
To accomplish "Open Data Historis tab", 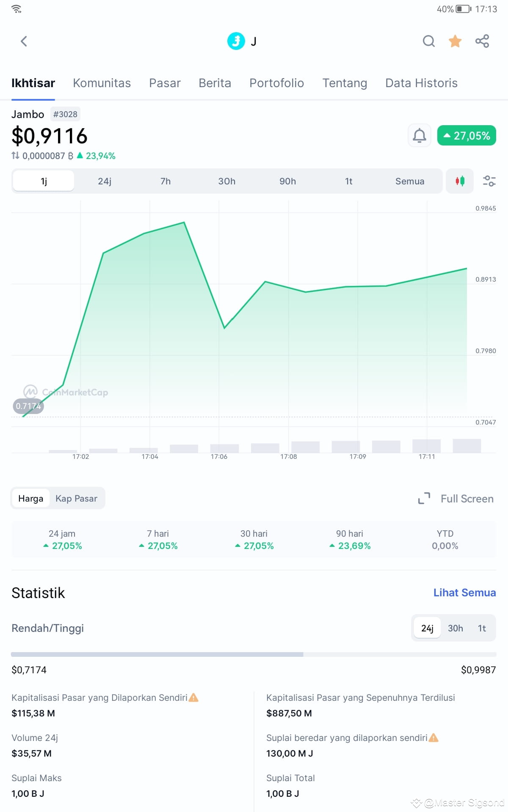I will [x=421, y=83].
